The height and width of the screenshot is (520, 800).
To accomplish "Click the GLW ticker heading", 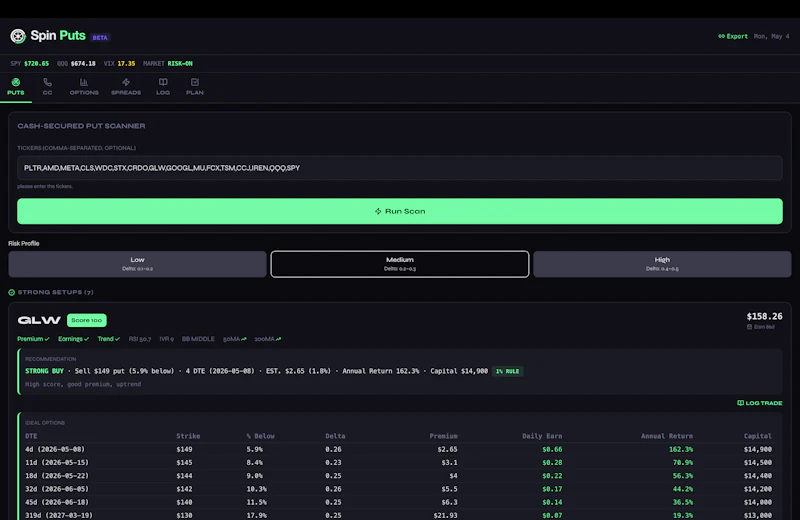I will pyautogui.click(x=39, y=320).
